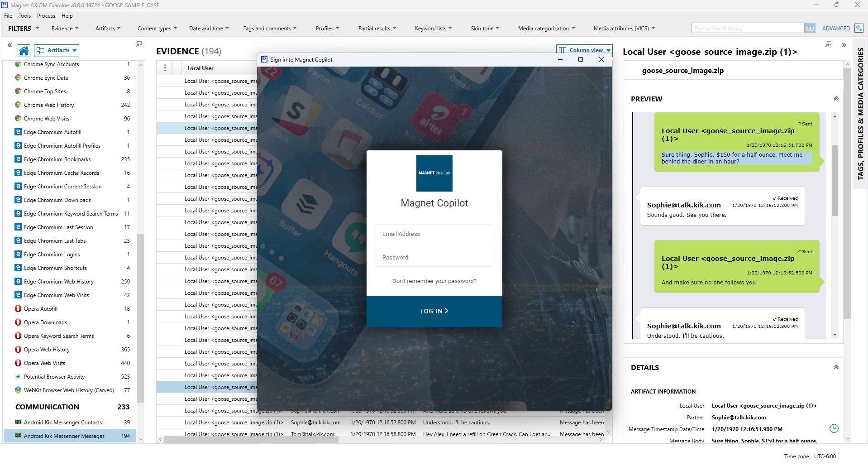Image resolution: width=868 pixels, height=466 pixels.
Task: Open Magnet Copilot icon beside ADVANCED
Action: coord(858,28)
